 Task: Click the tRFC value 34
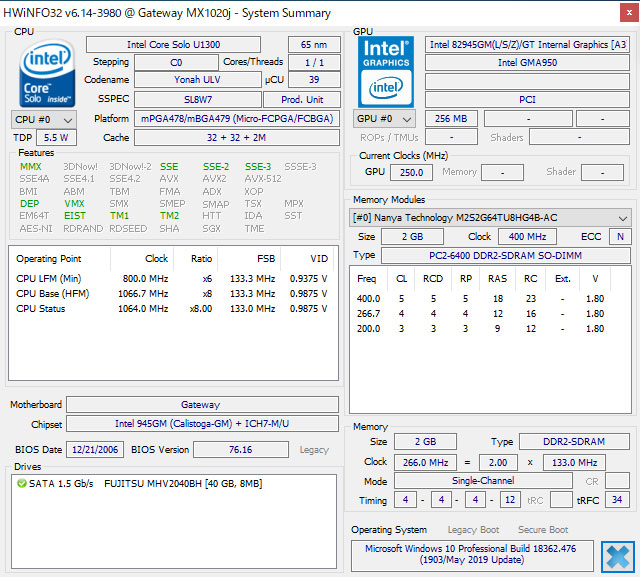coord(617,500)
